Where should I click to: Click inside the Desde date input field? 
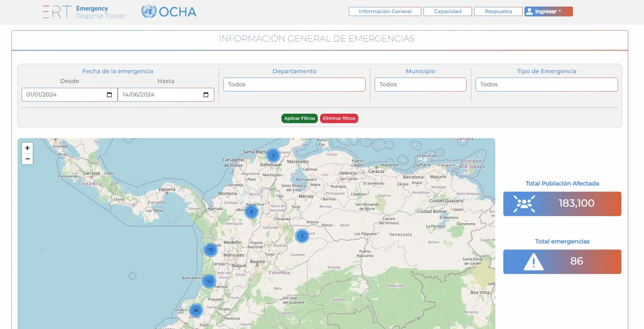[x=62, y=94]
